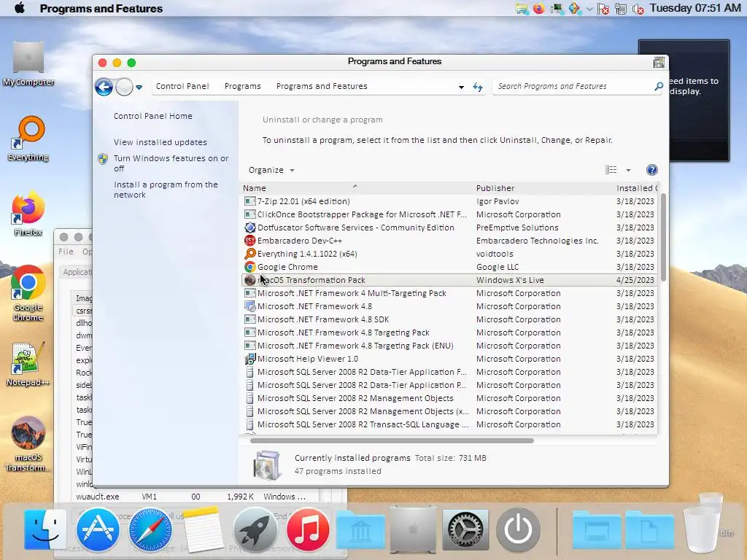This screenshot has height=560, width=747.
Task: Select 7-Zip 22.01 (x64 edition) icon
Action: (249, 201)
